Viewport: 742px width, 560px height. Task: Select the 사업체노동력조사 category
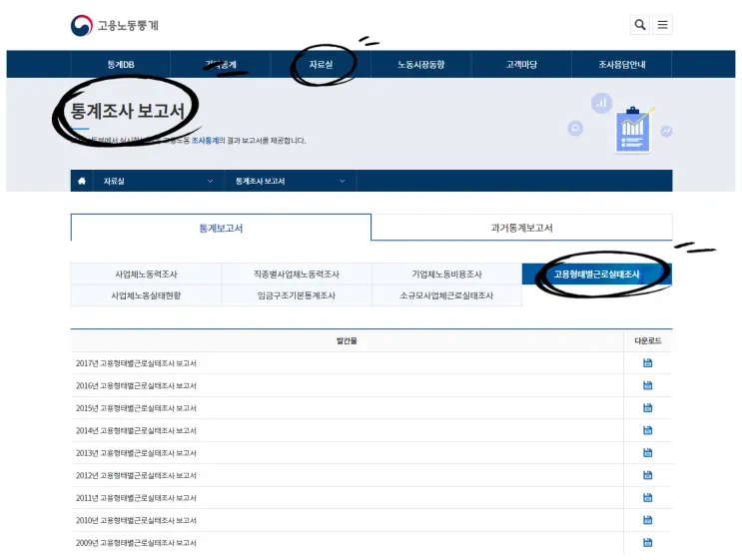click(x=146, y=274)
